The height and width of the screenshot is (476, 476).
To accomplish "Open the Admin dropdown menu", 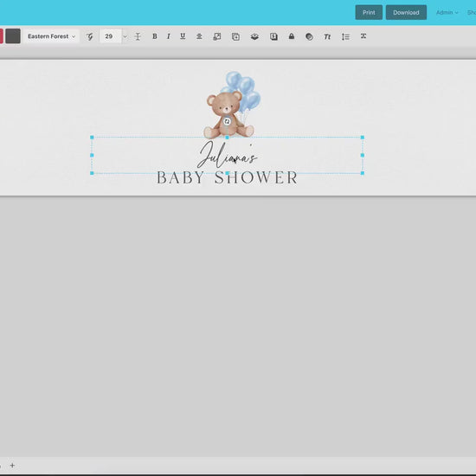I will [x=447, y=12].
